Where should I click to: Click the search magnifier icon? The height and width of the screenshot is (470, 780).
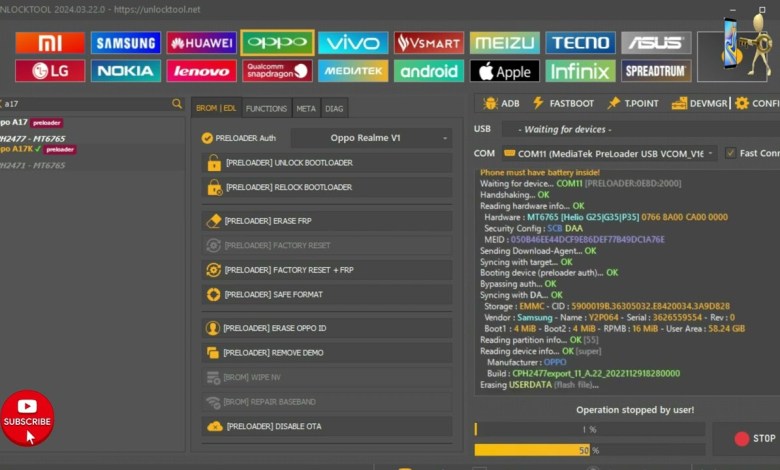(x=177, y=103)
